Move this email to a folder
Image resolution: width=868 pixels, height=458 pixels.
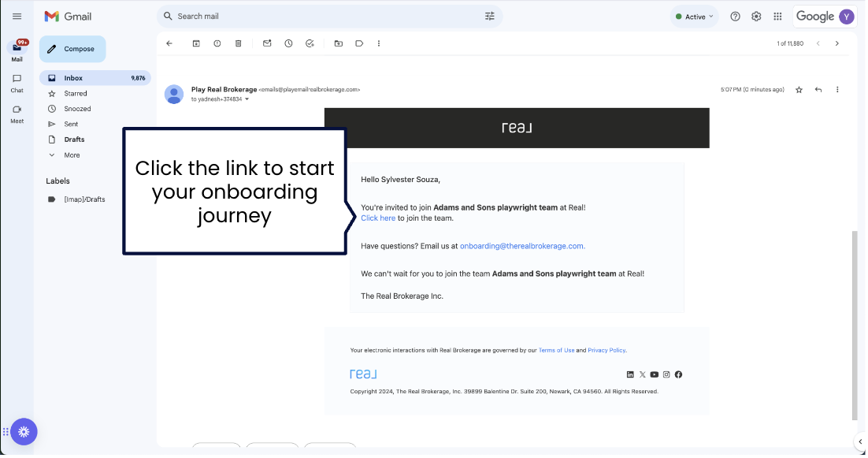pos(338,43)
